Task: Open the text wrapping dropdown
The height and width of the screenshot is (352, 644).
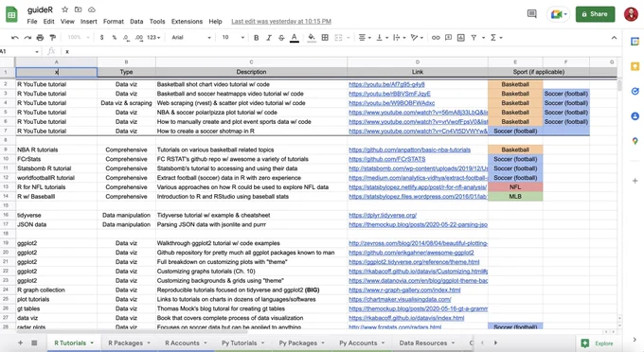Action: pyautogui.click(x=400, y=38)
